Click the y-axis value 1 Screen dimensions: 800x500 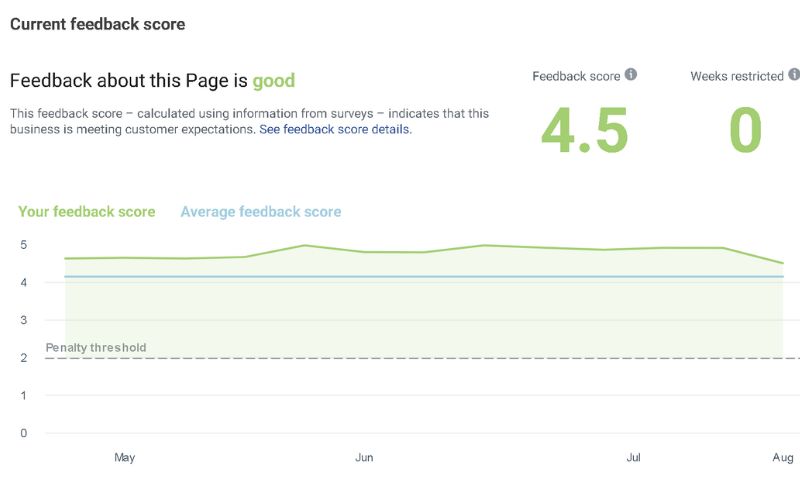click(23, 395)
